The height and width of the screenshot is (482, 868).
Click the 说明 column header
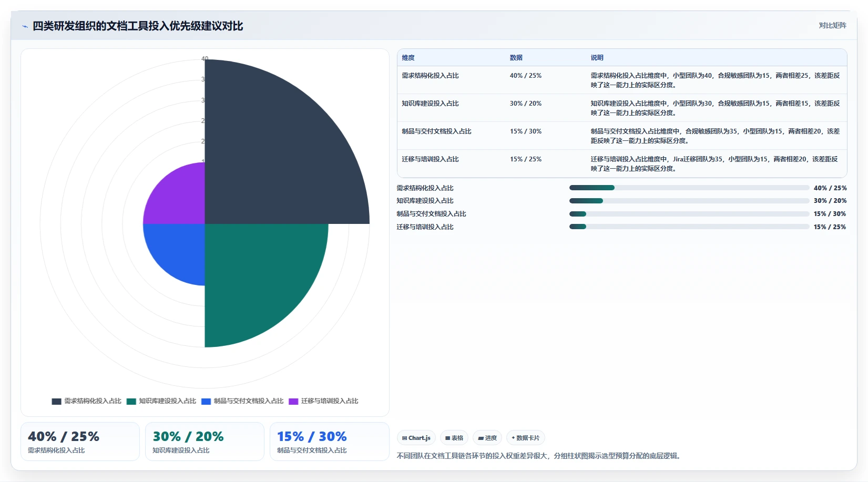[597, 58]
